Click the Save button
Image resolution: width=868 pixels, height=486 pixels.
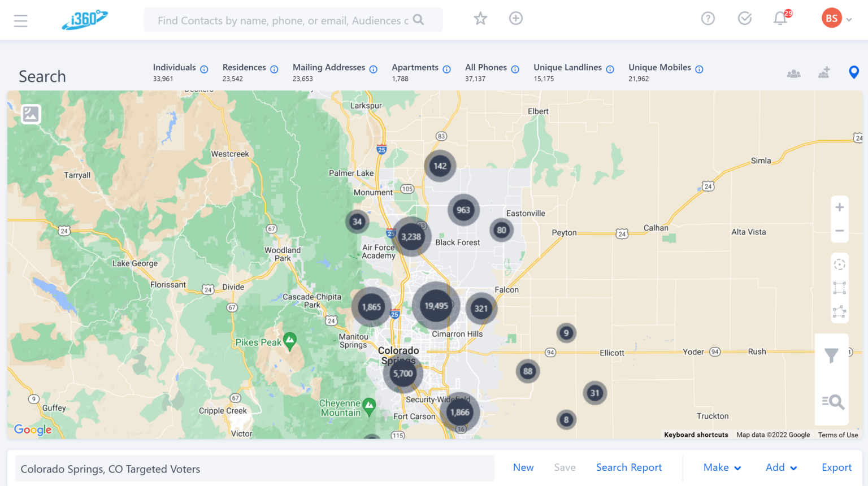565,467
